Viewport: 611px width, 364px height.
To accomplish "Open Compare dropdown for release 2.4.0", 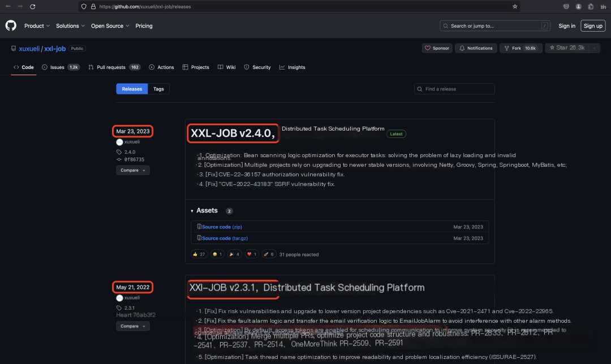I will tap(133, 170).
